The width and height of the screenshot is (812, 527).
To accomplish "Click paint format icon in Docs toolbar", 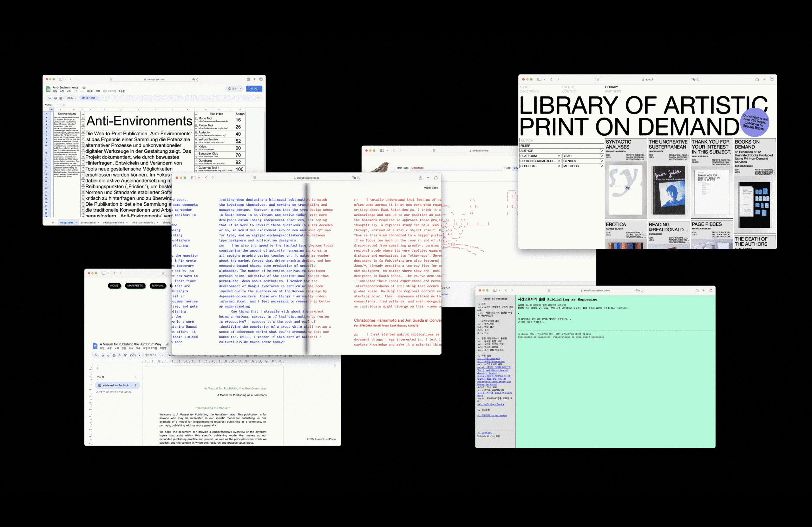I will [125, 356].
